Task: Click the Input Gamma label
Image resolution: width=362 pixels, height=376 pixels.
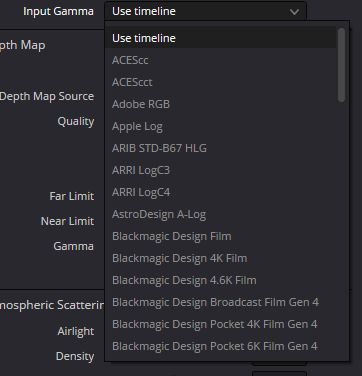Action: tap(58, 11)
